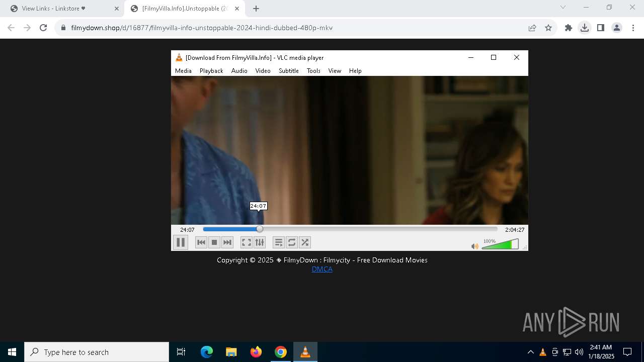Go forward in Chrome
Viewport: 644px width, 362px height.
pyautogui.click(x=27, y=28)
